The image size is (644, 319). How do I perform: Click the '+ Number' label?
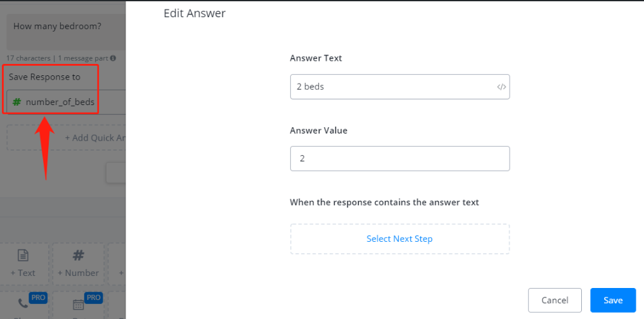pos(78,273)
